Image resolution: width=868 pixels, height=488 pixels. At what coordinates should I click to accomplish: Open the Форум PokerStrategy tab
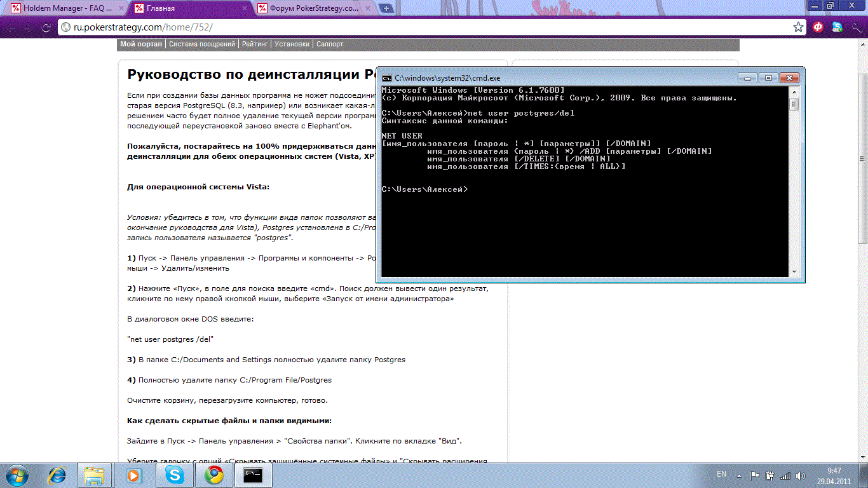[x=316, y=8]
